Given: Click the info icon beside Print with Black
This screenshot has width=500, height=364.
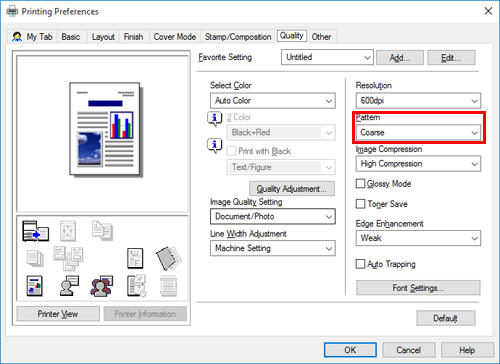Looking at the screenshot, I should pos(215,146).
